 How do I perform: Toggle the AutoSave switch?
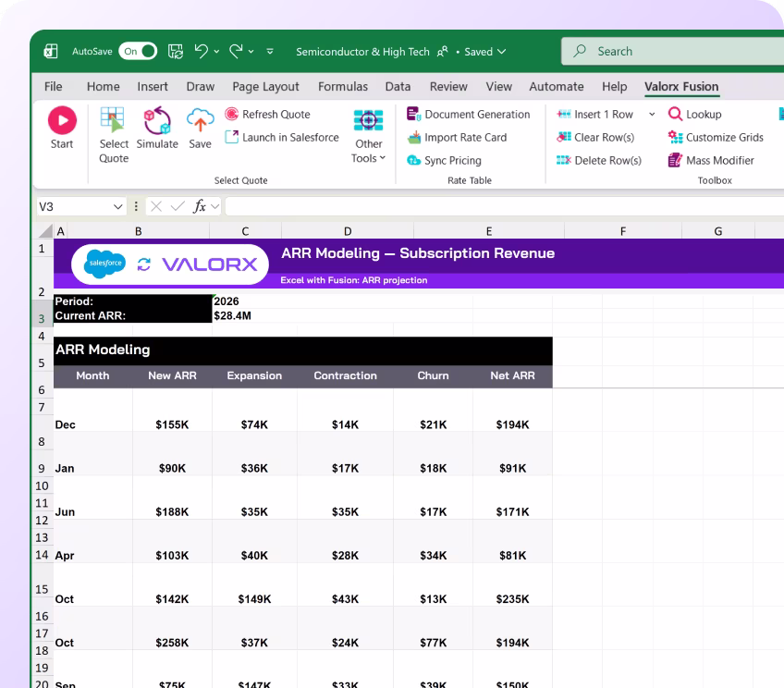(x=138, y=51)
